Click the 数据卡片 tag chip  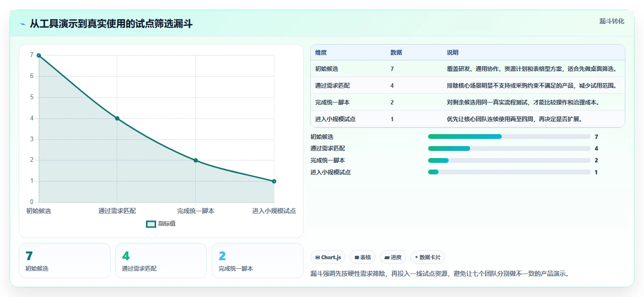pyautogui.click(x=428, y=257)
